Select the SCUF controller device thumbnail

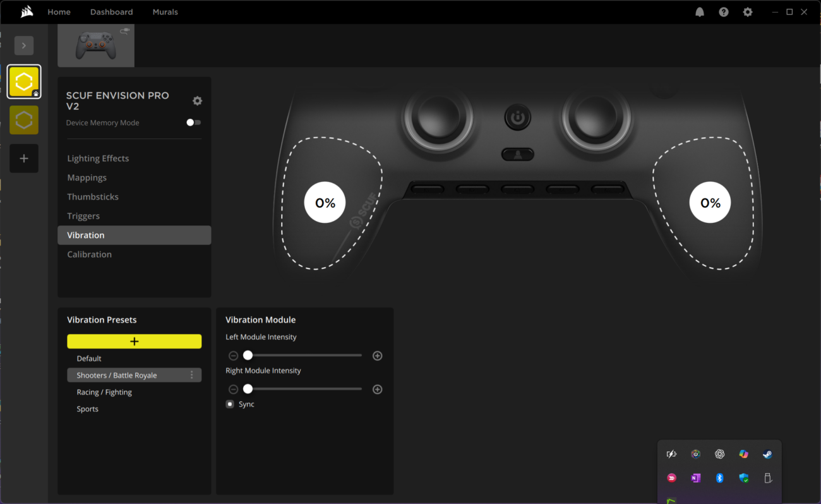[96, 45]
